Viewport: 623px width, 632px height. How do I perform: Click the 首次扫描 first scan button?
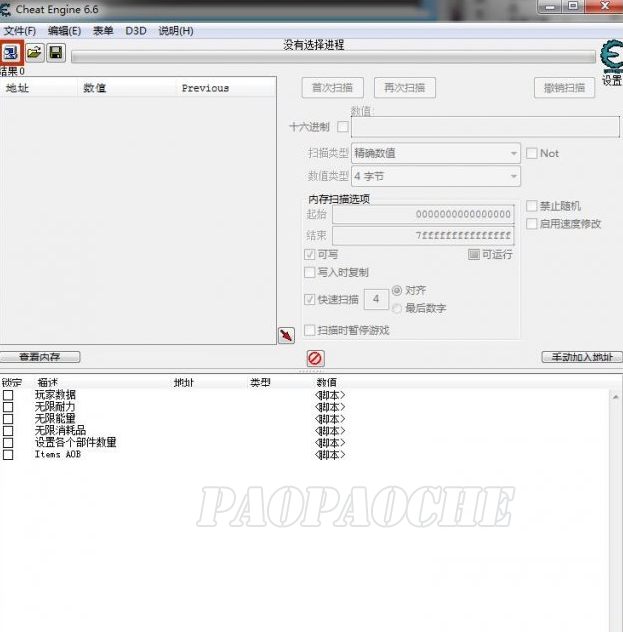[333, 87]
